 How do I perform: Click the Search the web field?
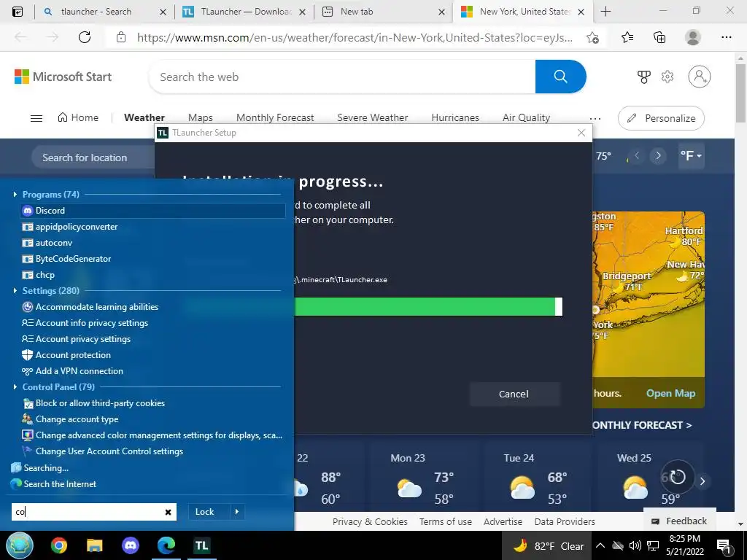click(342, 77)
